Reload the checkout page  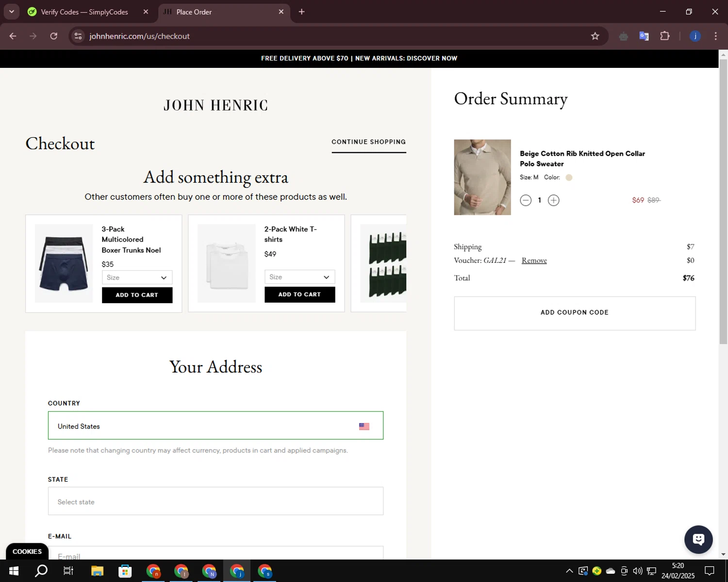click(x=54, y=36)
